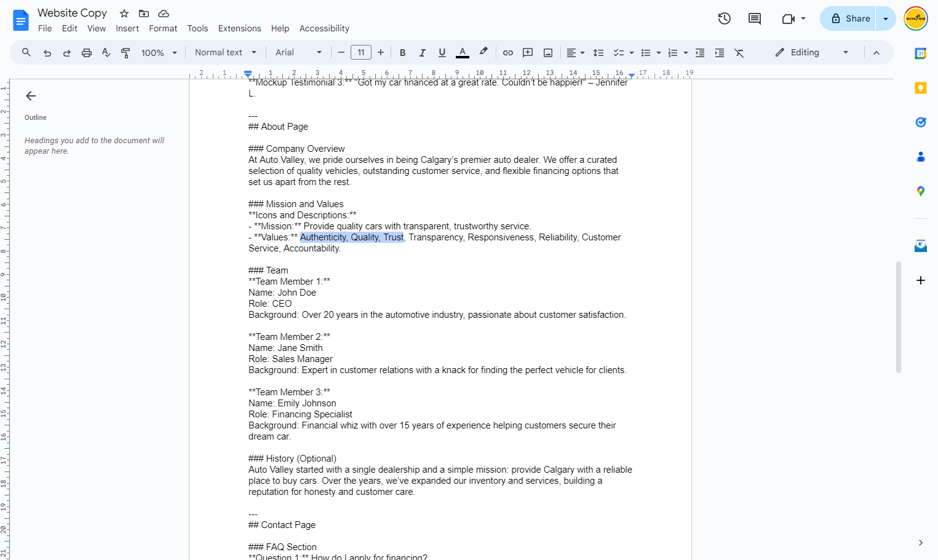Open the Share options arrow
Viewport: 938px width, 560px height.
[x=886, y=18]
